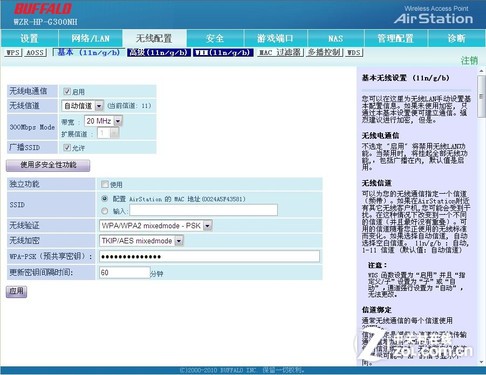486x375 pixels.
Task: Click help panel scrollbar thumb
Action: click(481, 96)
